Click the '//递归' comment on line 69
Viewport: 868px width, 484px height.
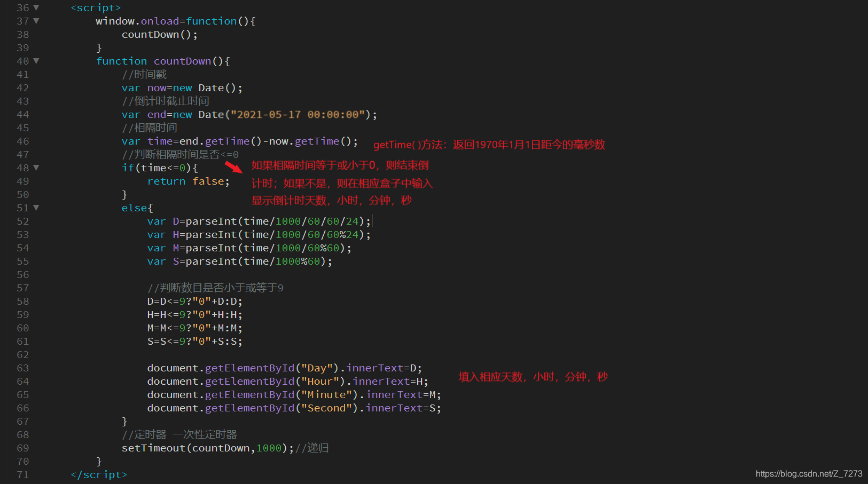312,448
